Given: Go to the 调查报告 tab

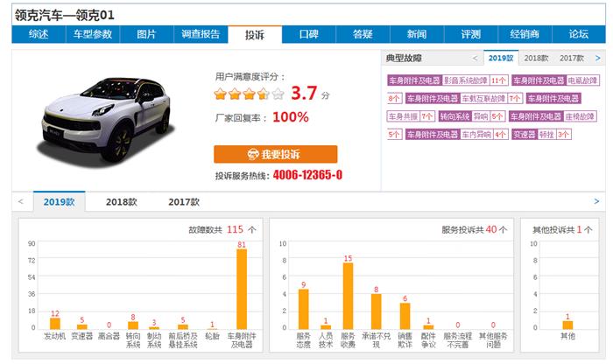Looking at the screenshot, I should (x=201, y=34).
